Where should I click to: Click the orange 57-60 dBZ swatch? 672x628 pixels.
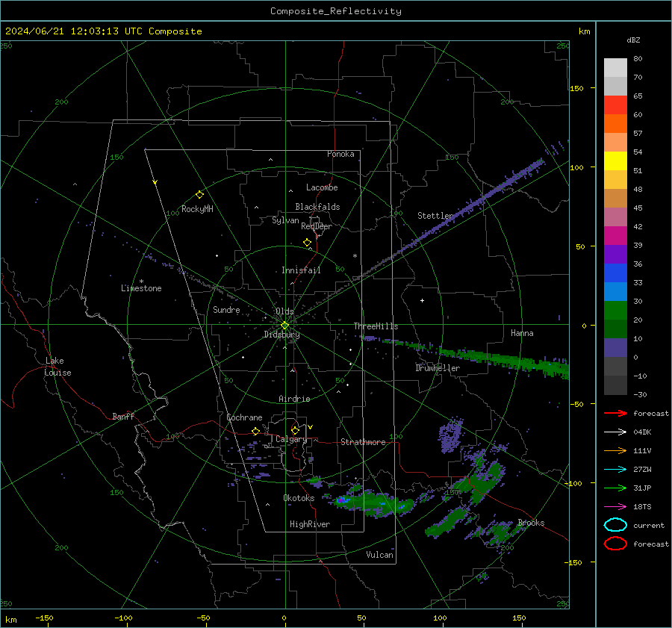tap(615, 124)
